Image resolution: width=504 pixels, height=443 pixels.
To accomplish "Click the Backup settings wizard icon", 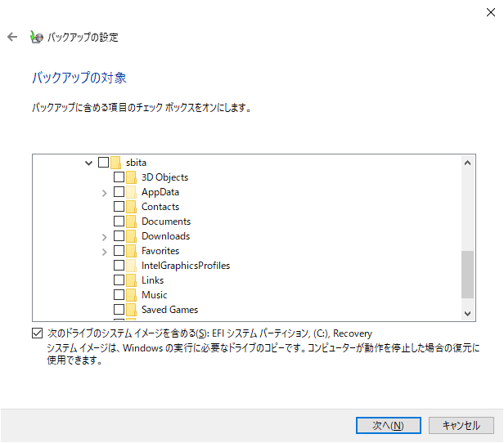I will point(36,37).
